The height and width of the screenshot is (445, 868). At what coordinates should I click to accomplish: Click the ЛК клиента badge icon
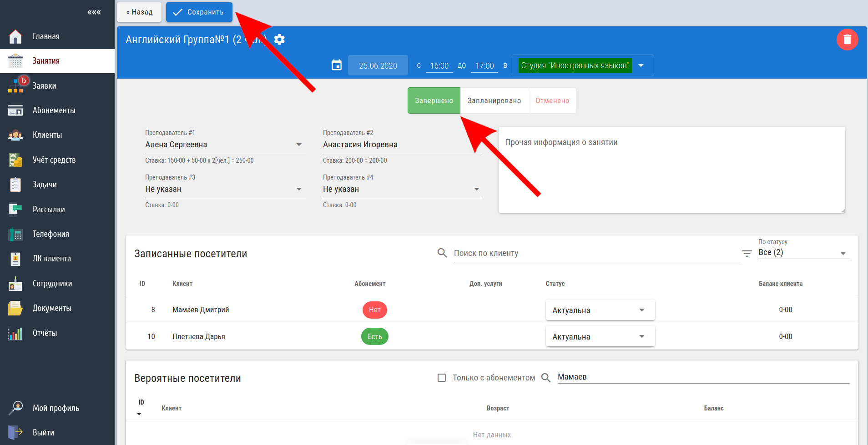pyautogui.click(x=15, y=259)
